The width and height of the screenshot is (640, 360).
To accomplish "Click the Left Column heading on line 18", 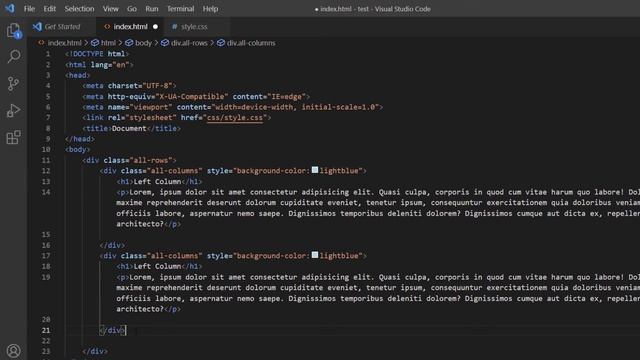I will point(157,266).
